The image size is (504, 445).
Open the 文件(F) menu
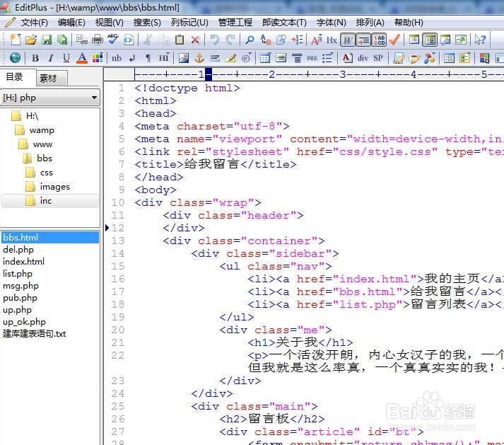tap(35, 23)
